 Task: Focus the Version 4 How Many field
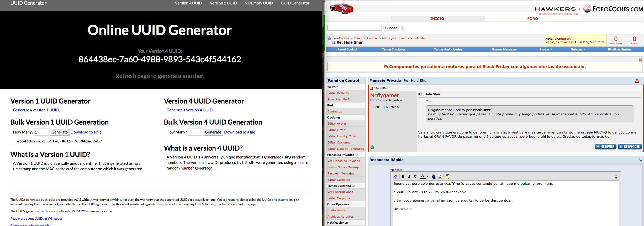click(195, 132)
